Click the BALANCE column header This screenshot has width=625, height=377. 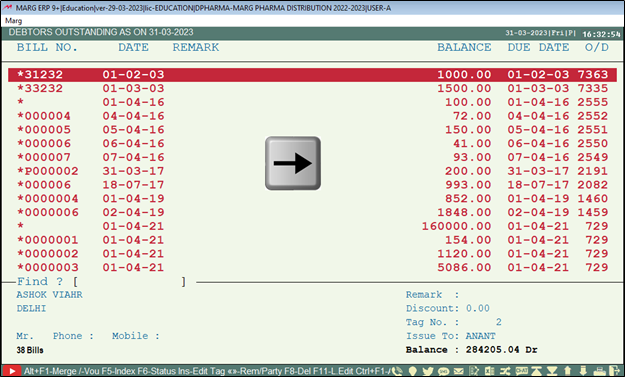pos(464,47)
